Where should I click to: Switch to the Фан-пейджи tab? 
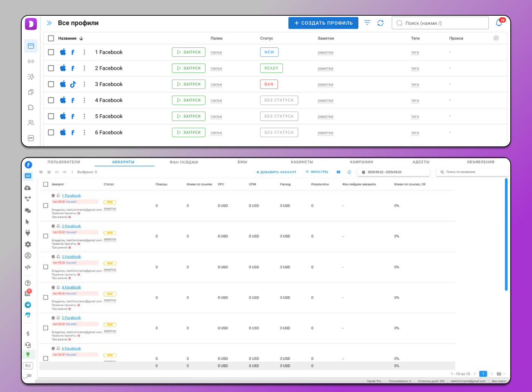coord(183,162)
